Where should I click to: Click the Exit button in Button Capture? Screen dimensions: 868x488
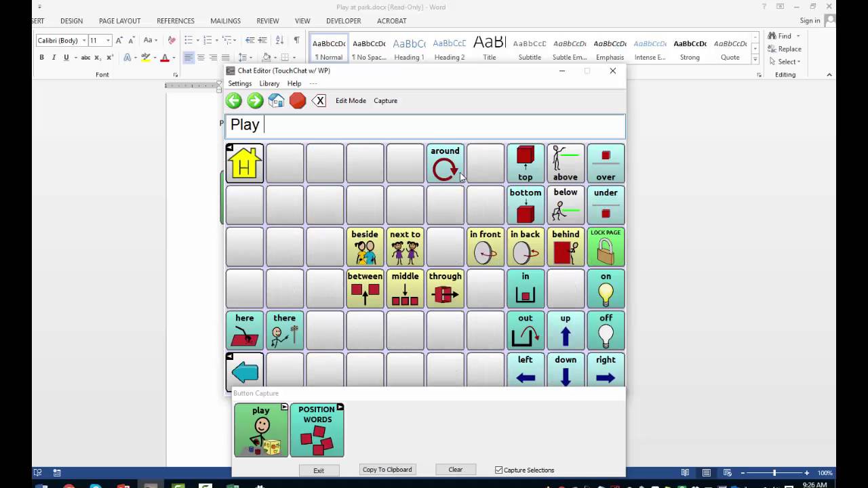(x=319, y=470)
